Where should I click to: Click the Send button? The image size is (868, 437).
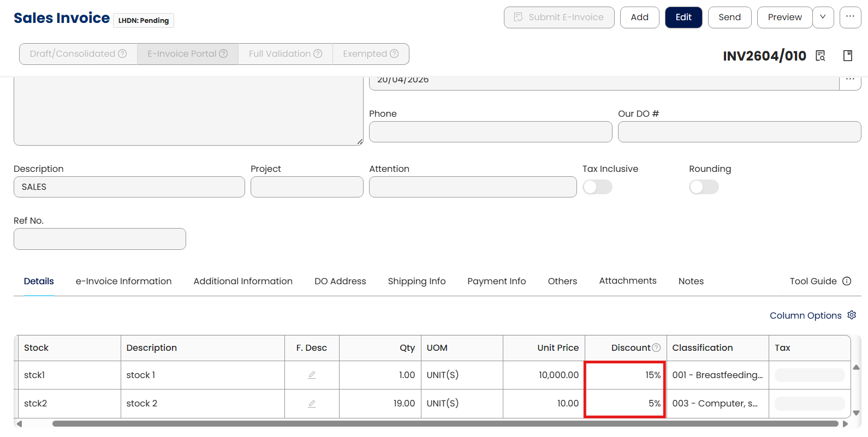729,17
